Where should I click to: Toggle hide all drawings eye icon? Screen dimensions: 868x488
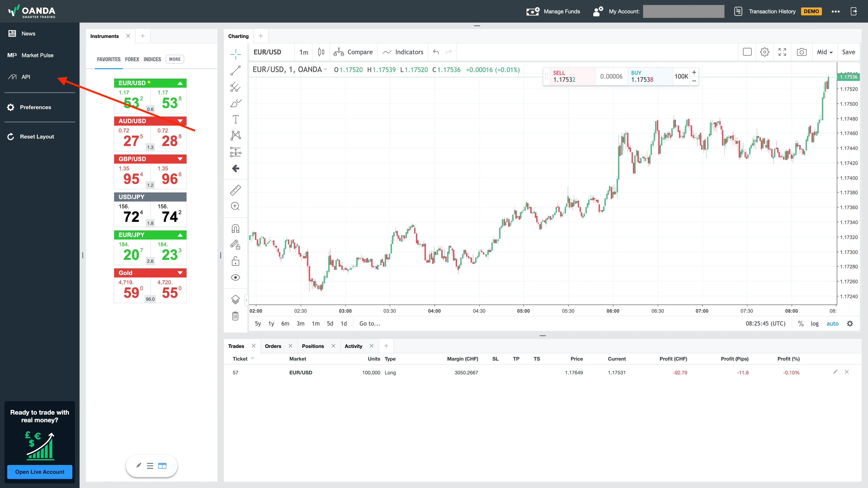235,277
